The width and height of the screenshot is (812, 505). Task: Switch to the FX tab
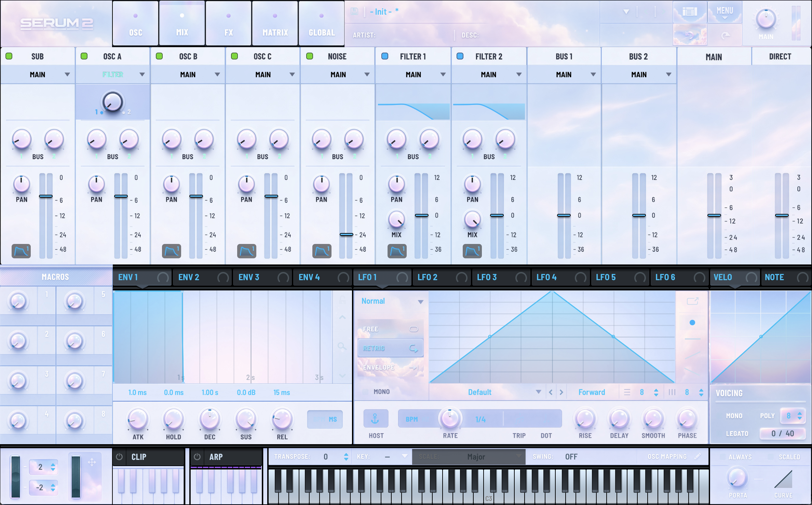229,23
